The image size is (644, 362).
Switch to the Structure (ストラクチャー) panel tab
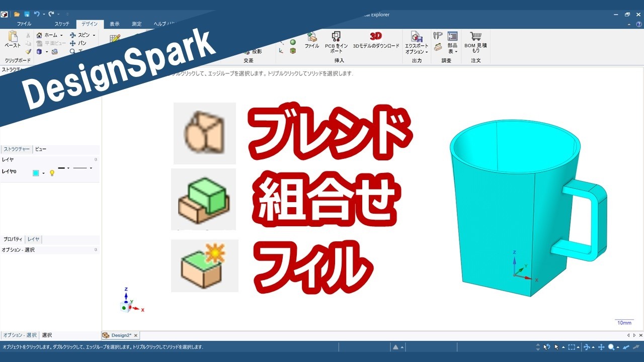click(17, 149)
